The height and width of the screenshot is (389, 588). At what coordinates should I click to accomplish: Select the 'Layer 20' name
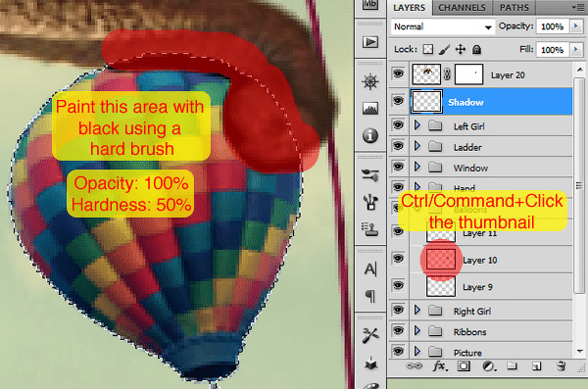(x=508, y=75)
